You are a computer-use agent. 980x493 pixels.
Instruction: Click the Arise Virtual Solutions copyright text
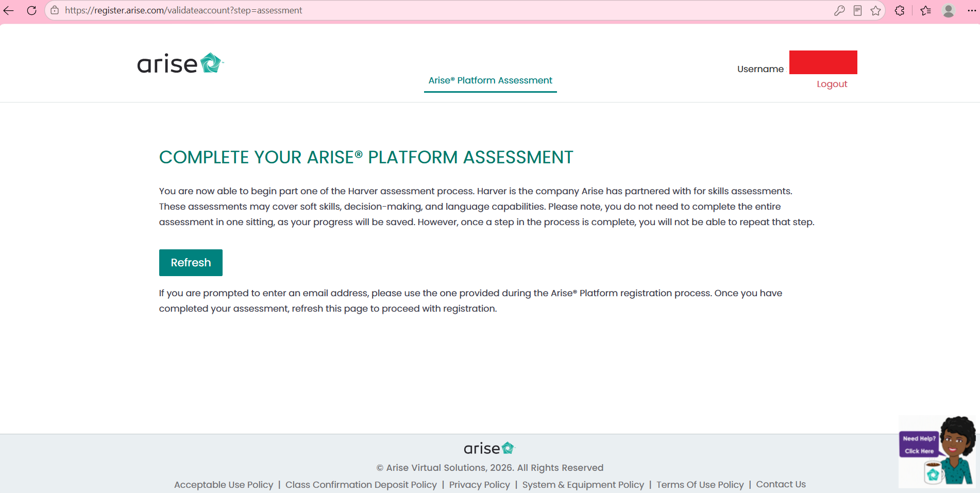(490, 468)
